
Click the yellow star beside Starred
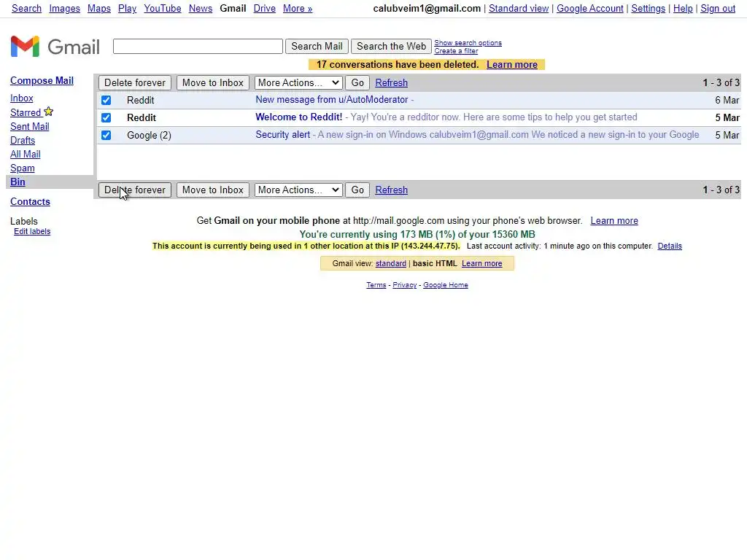[x=49, y=112]
